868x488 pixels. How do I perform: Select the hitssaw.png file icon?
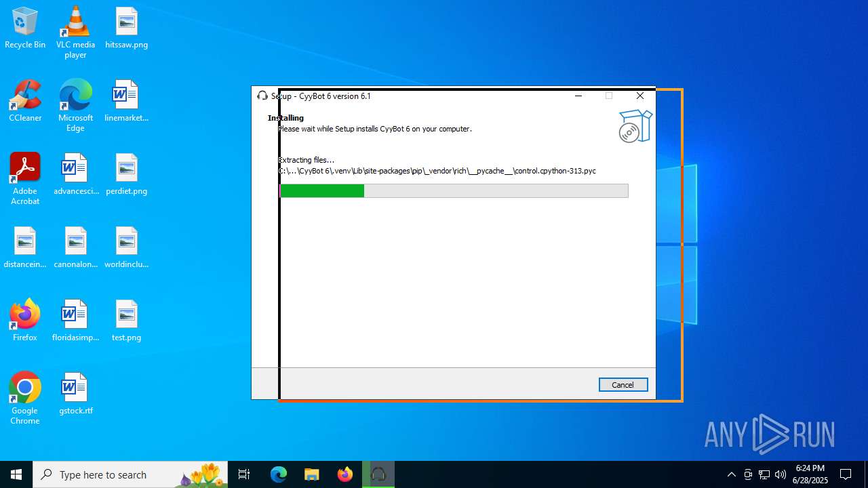tap(126, 28)
